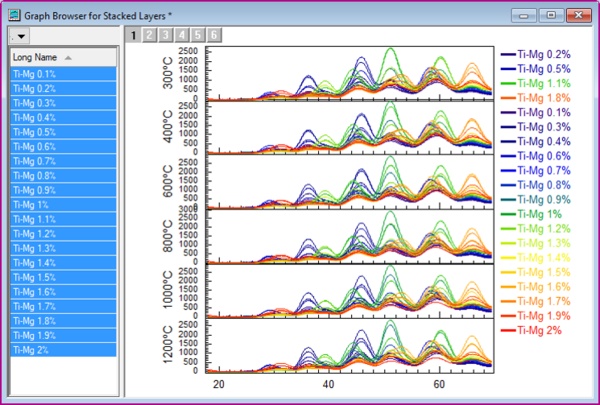Click the Ti-Mg 0.3% legend entry
Screen dimensions: 600x405
[x=536, y=127]
